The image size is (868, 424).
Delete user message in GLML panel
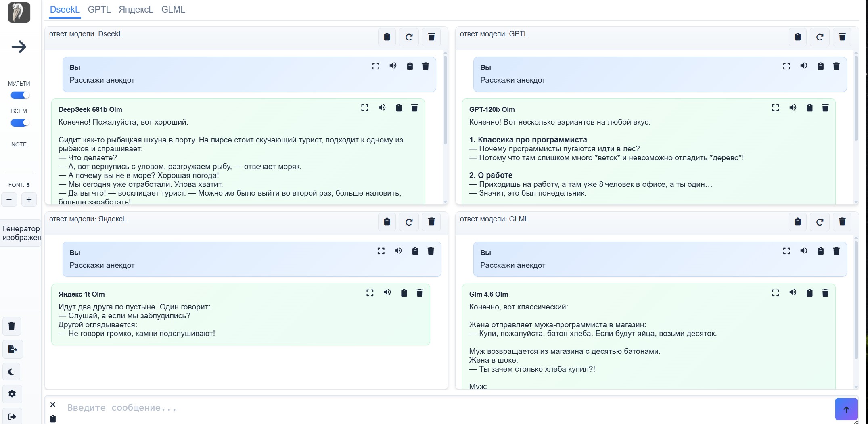(x=837, y=251)
